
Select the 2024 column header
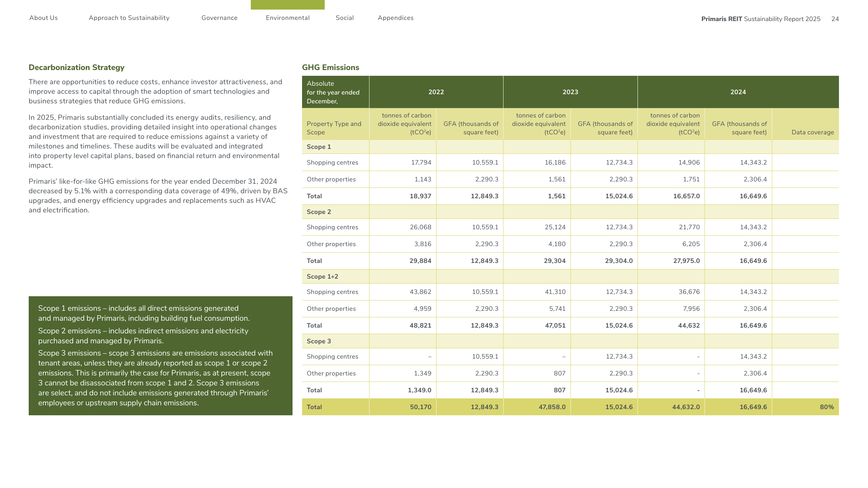pyautogui.click(x=738, y=92)
